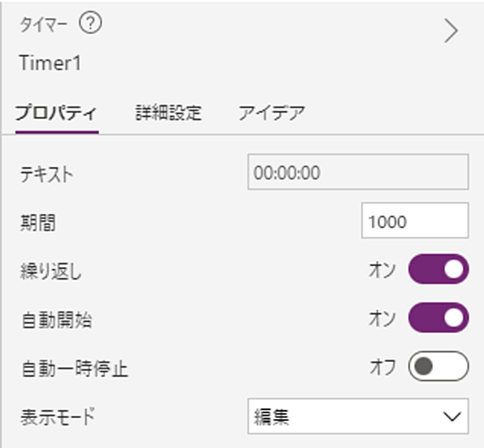The width and height of the screenshot is (484, 448).
Task: Click the 自動開始 property label
Action: pos(56,320)
